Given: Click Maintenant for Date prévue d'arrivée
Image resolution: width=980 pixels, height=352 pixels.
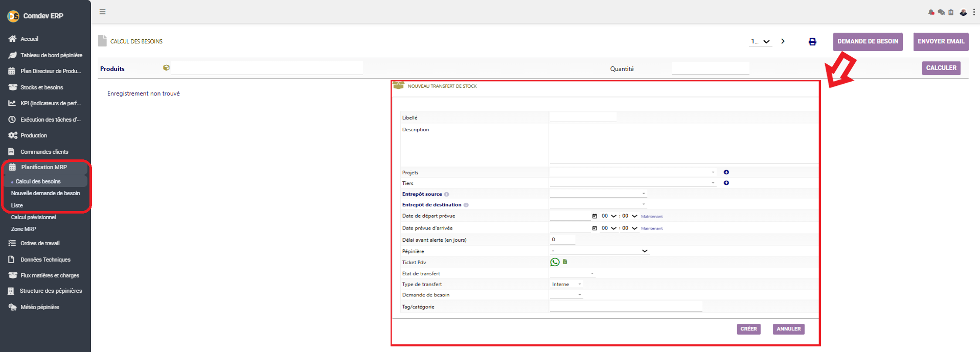Looking at the screenshot, I should [x=652, y=228].
